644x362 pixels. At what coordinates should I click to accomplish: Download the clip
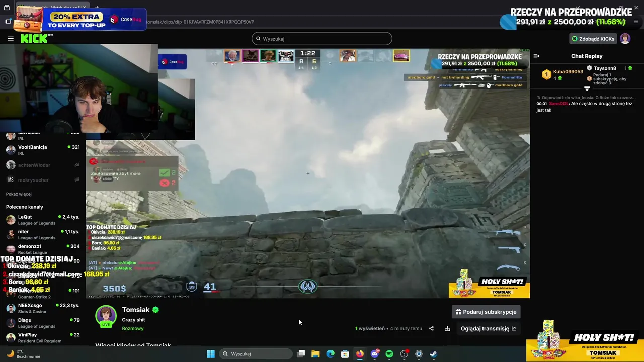[x=447, y=329]
